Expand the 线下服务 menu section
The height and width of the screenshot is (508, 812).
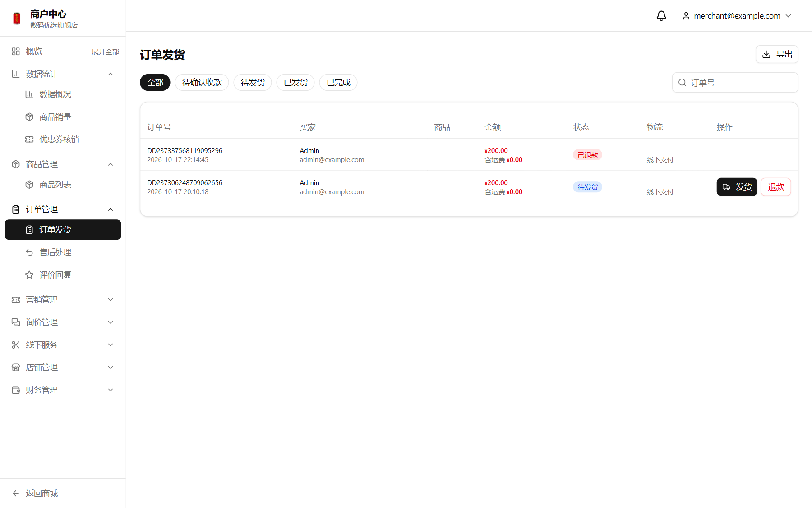click(x=63, y=345)
